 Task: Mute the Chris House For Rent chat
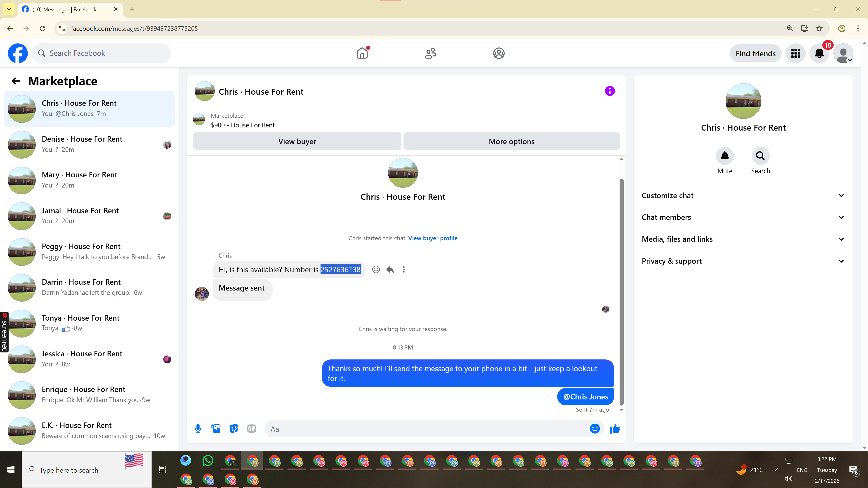click(724, 156)
